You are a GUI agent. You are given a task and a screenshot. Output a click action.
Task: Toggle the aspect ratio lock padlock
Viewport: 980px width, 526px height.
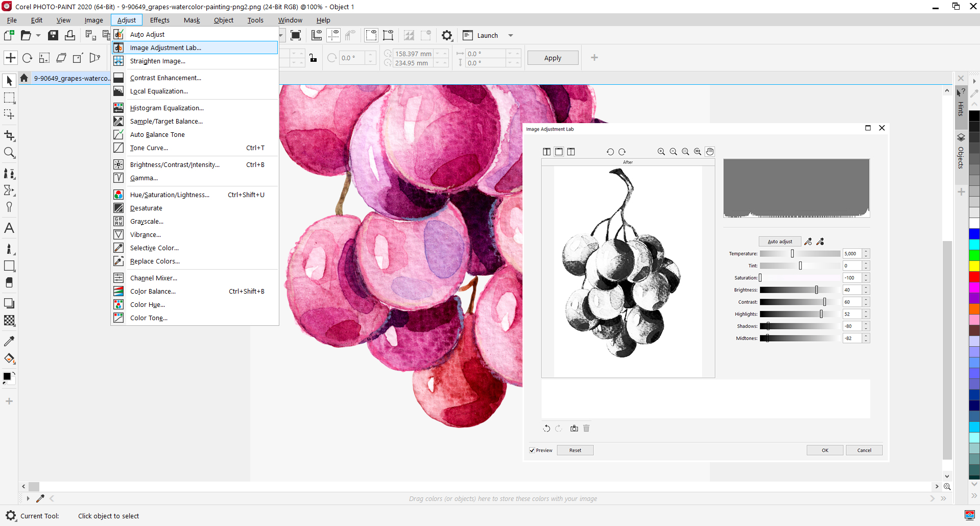tap(313, 58)
